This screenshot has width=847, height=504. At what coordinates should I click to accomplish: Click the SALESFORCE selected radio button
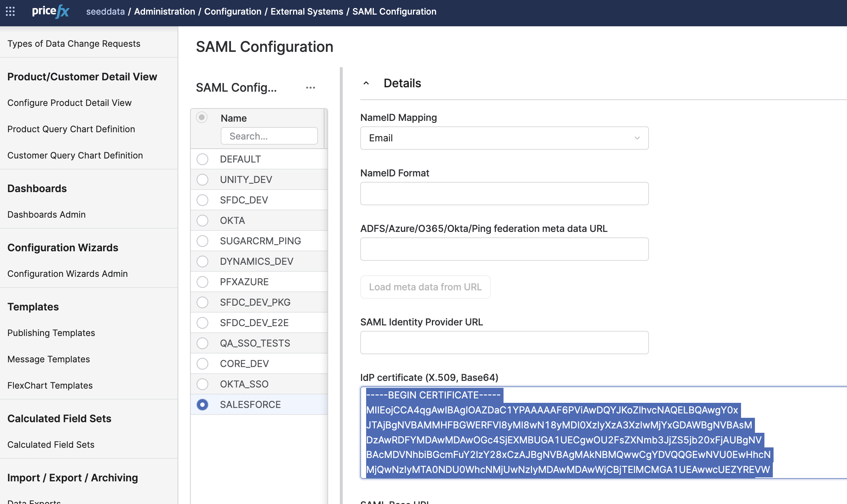pos(202,405)
